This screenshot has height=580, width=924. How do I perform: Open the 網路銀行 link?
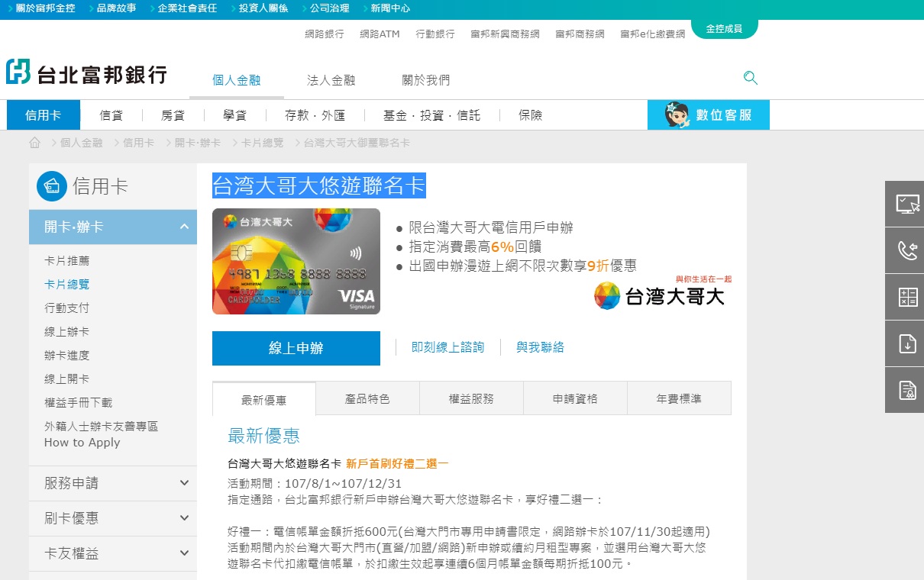[325, 34]
